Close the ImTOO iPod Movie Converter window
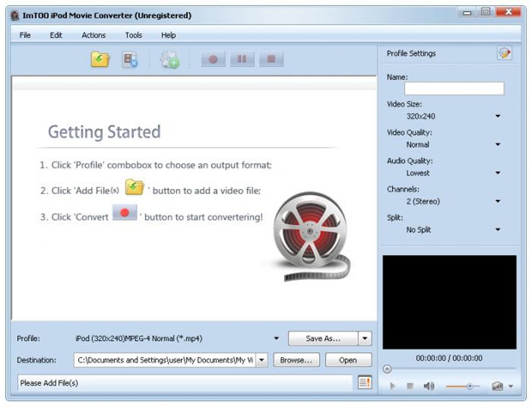 point(508,12)
